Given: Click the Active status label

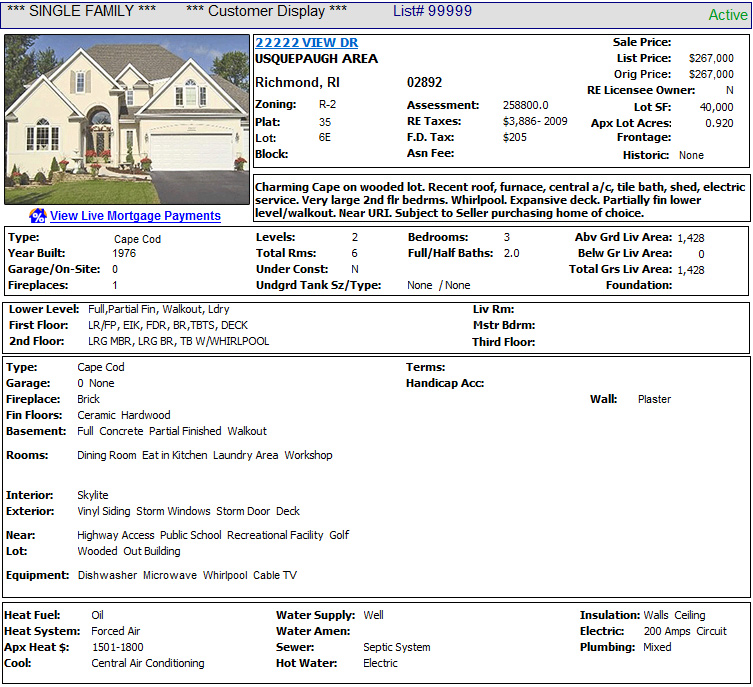Looking at the screenshot, I should [x=728, y=15].
